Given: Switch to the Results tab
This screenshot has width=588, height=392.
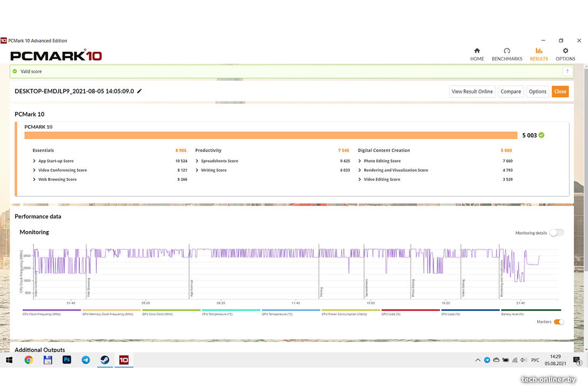Looking at the screenshot, I should tap(538, 54).
